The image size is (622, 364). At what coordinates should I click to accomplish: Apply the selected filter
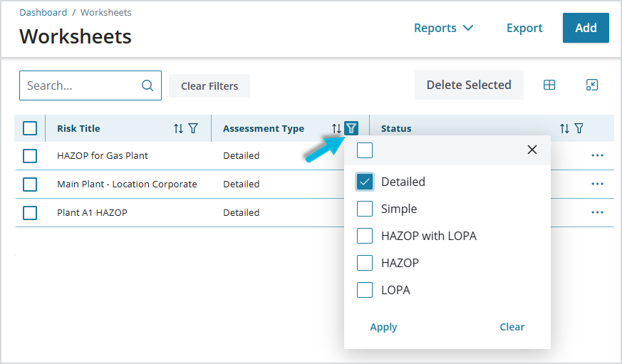pyautogui.click(x=383, y=327)
